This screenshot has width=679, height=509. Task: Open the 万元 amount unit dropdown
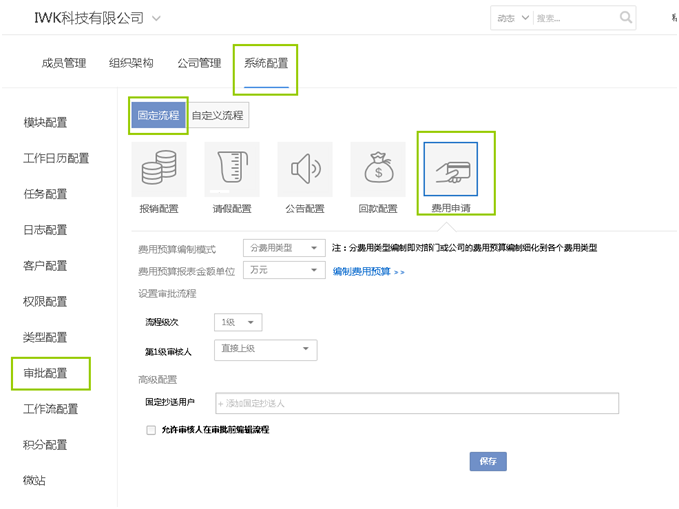click(x=284, y=271)
